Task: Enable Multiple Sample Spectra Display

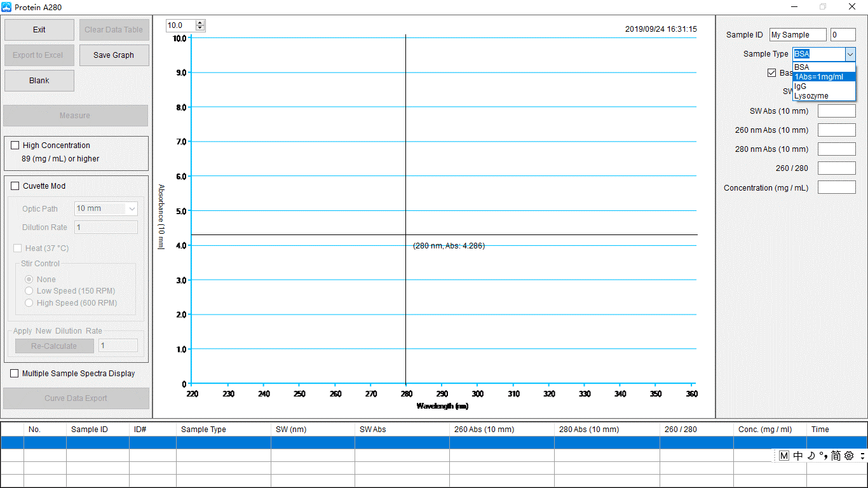Action: [x=15, y=374]
